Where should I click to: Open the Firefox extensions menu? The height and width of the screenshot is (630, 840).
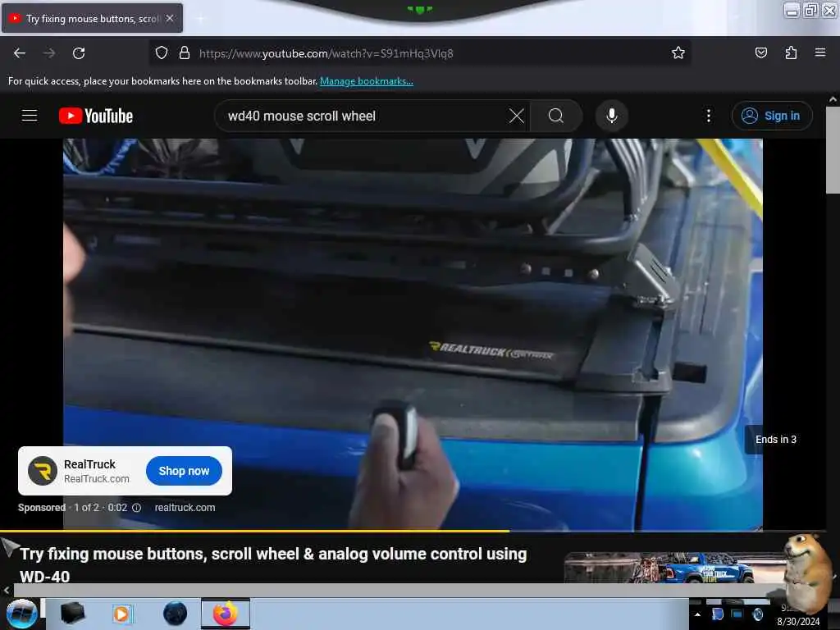[x=791, y=52]
